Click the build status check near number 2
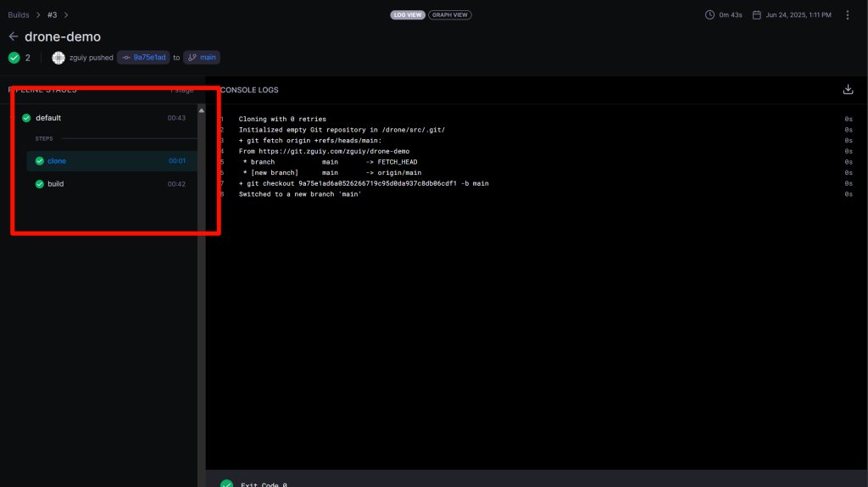868x487 pixels. [x=14, y=58]
